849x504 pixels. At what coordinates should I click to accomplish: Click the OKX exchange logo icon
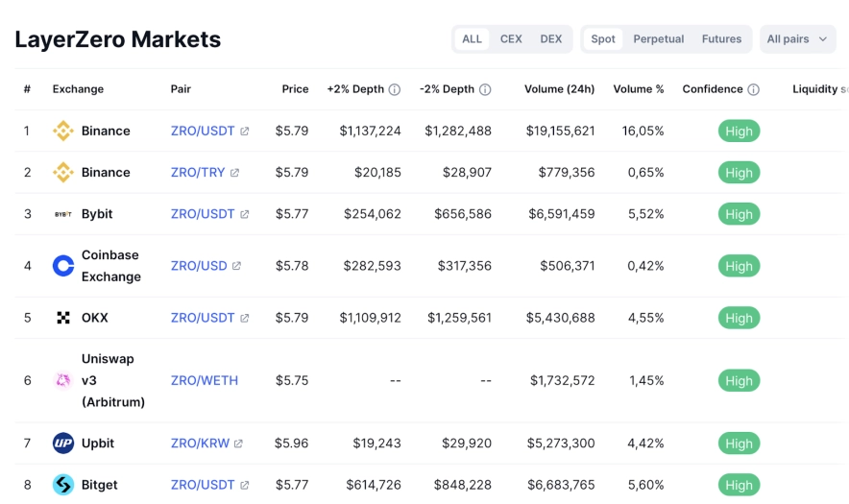coord(62,318)
